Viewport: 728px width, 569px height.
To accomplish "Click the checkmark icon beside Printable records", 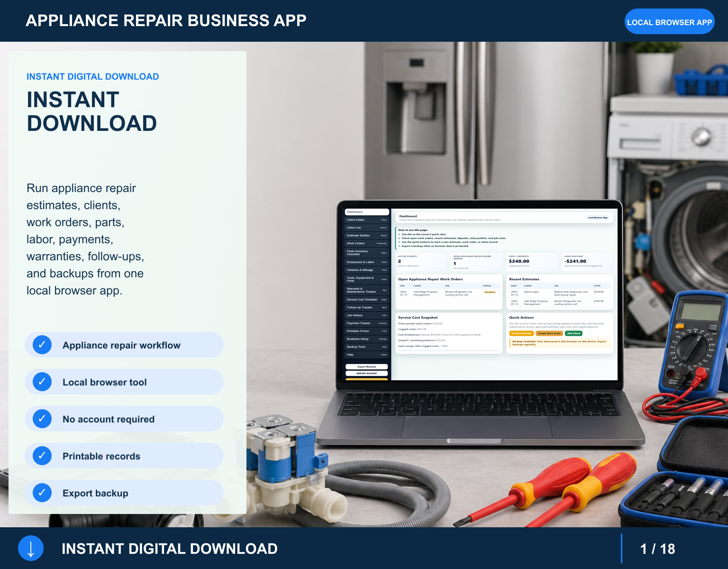I will pos(42,456).
